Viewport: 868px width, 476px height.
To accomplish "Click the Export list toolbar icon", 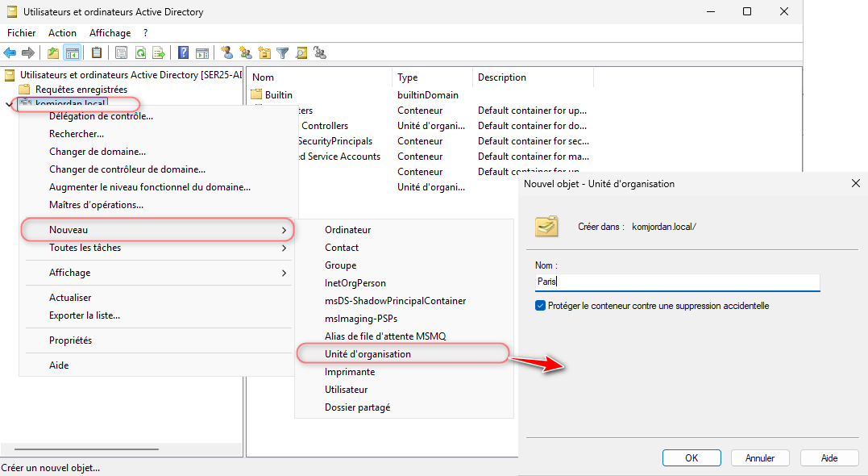I will (x=159, y=53).
